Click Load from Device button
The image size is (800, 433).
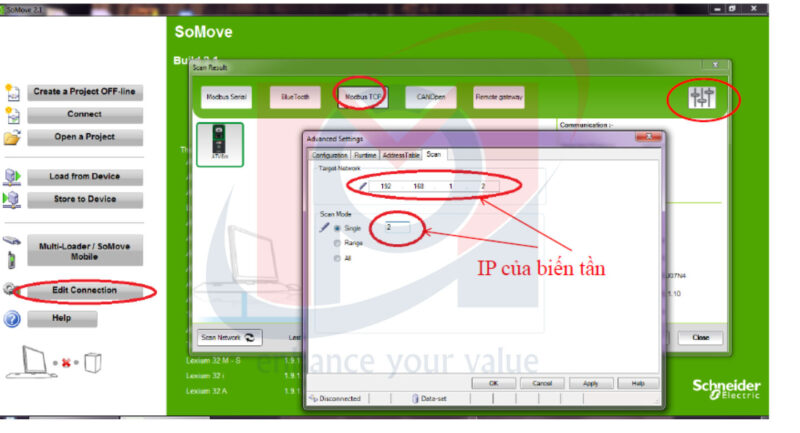point(85,176)
